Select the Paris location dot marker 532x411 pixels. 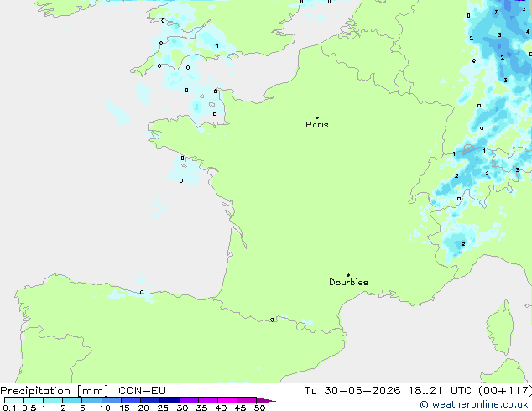pos(317,117)
